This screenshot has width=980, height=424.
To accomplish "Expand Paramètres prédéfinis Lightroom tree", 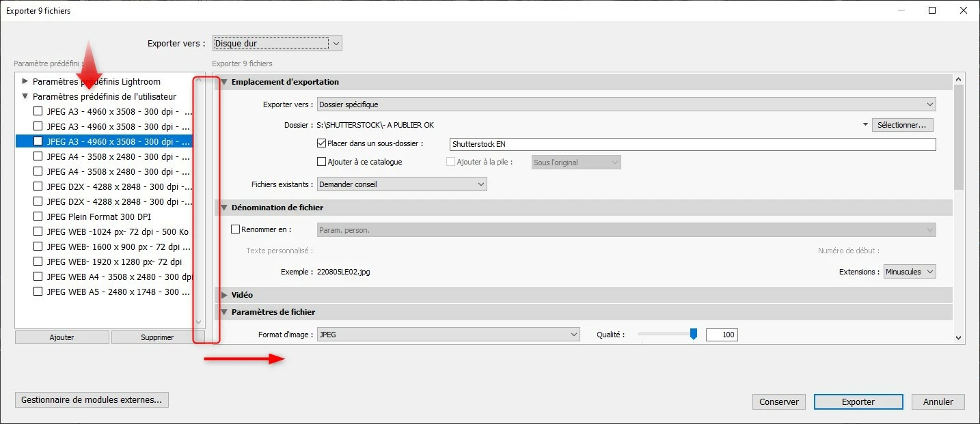I will click(25, 81).
